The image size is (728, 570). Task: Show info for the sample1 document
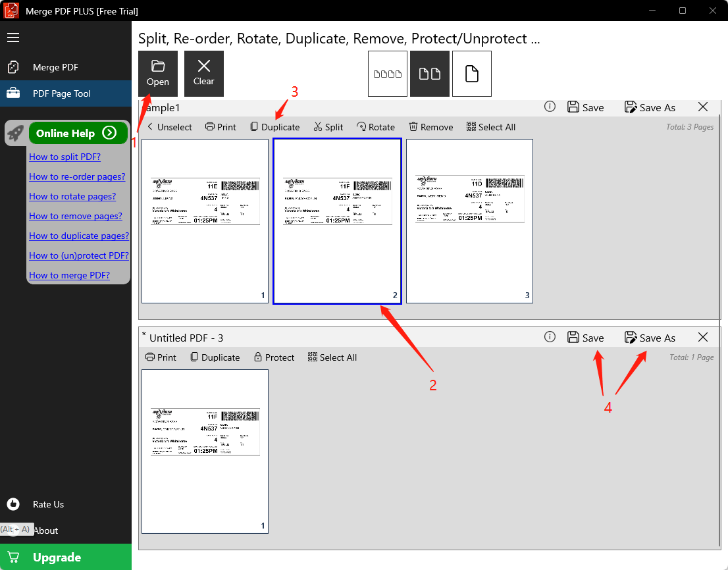tap(550, 107)
